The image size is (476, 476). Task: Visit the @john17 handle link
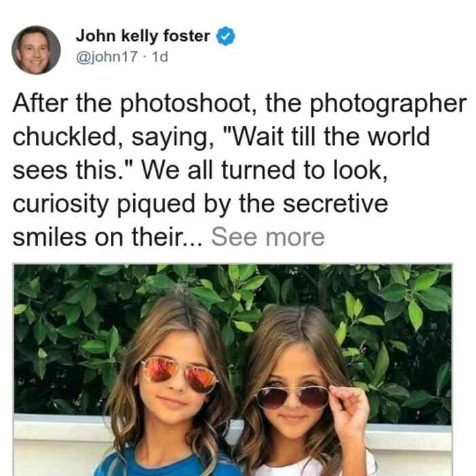(107, 56)
